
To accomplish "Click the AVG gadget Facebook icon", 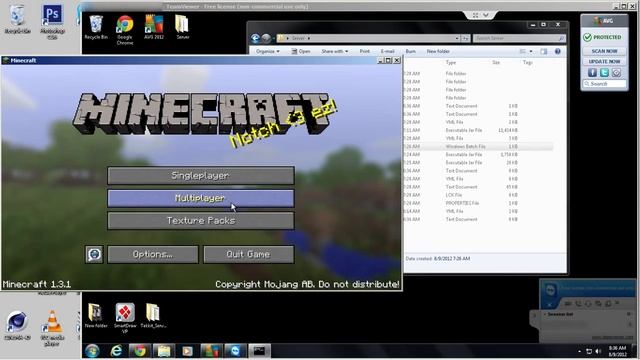I will [592, 73].
